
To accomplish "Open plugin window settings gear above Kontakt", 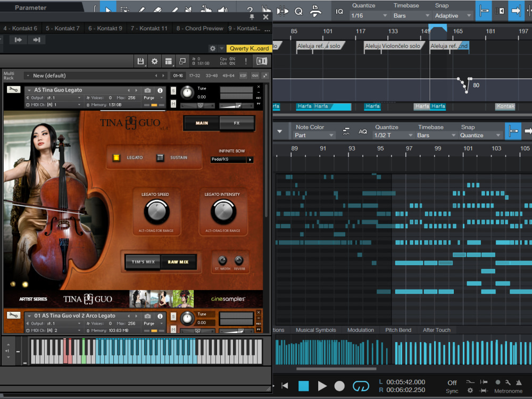I will pos(213,48).
